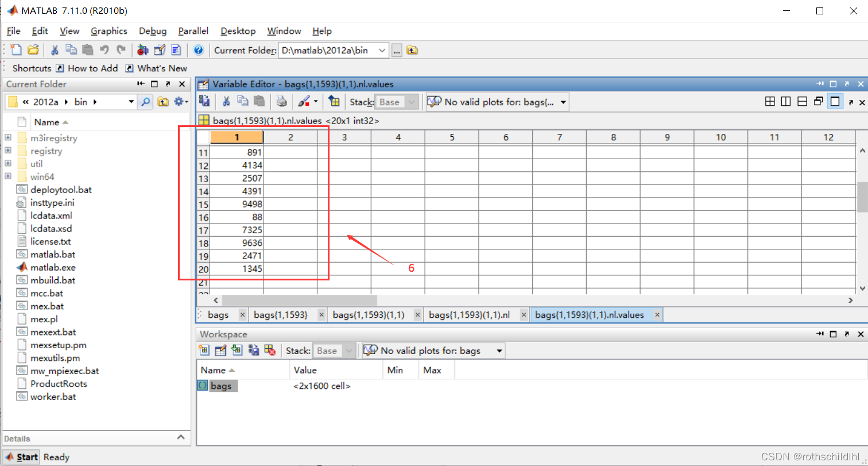Create a new script file from main toolbar
The width and height of the screenshot is (868, 466).
17,50
